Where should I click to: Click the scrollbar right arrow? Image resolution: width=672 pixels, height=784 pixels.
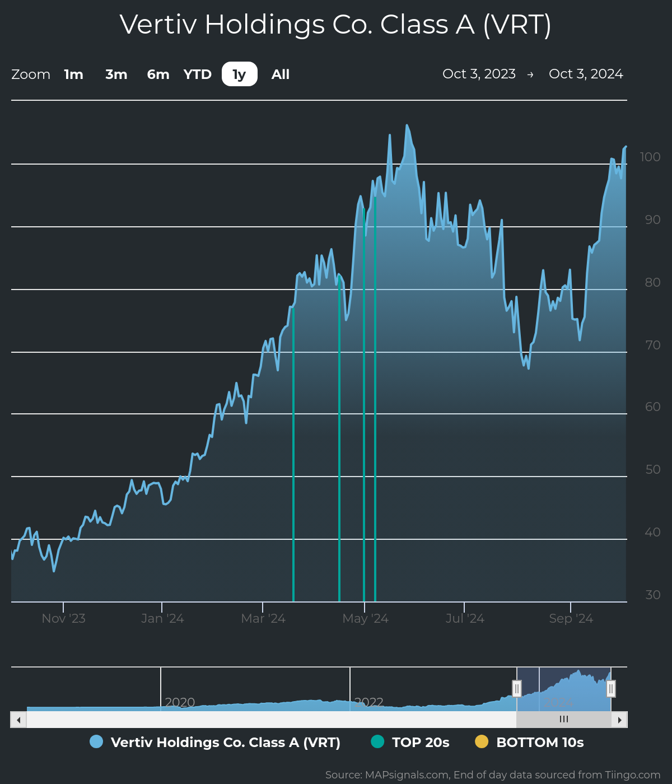point(619,720)
